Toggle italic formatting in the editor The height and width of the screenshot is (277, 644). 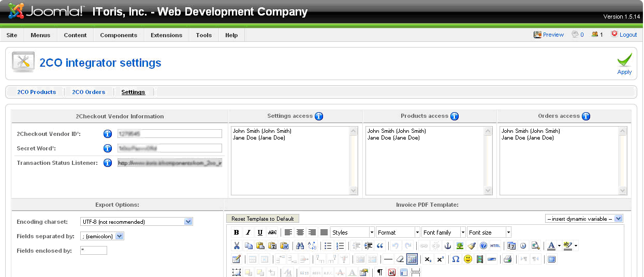248,233
